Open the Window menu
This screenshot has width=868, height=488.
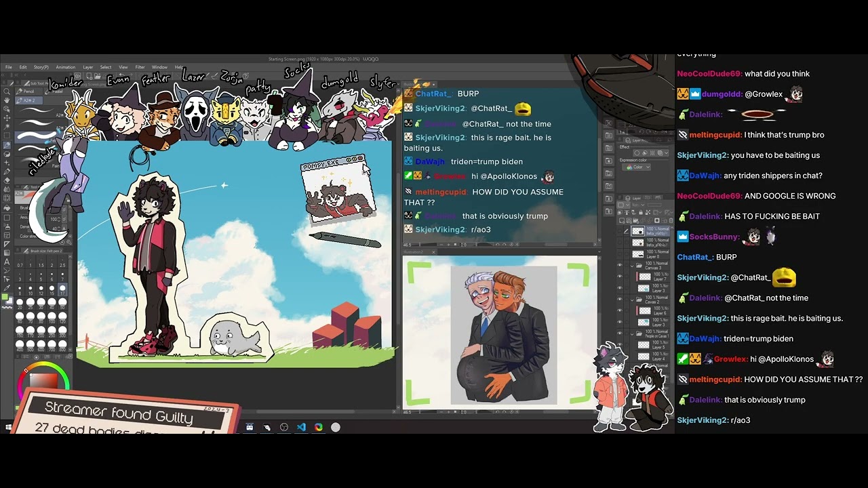pyautogui.click(x=159, y=67)
